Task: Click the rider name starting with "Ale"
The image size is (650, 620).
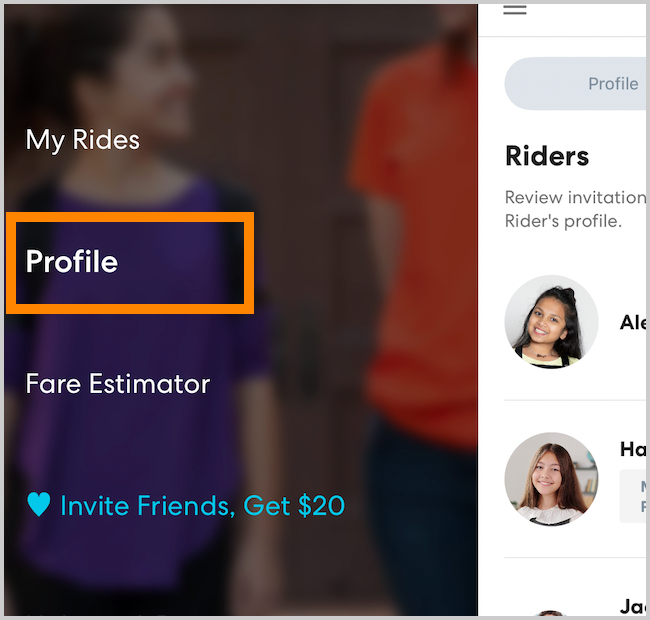Action: [x=633, y=322]
